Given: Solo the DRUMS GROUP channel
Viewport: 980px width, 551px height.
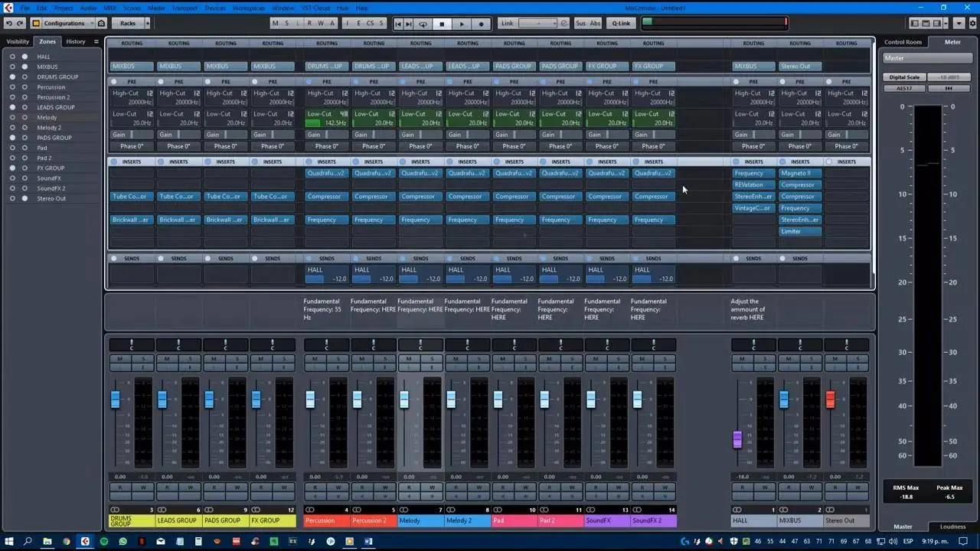Looking at the screenshot, I should (143, 359).
